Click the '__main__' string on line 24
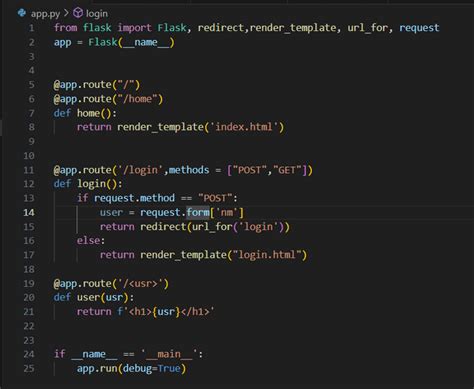474x389 pixels. (x=169, y=354)
